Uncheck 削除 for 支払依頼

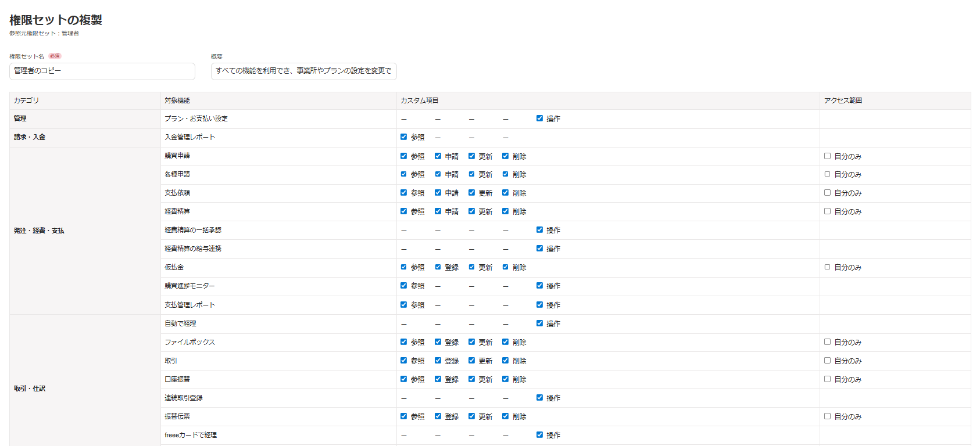click(505, 193)
